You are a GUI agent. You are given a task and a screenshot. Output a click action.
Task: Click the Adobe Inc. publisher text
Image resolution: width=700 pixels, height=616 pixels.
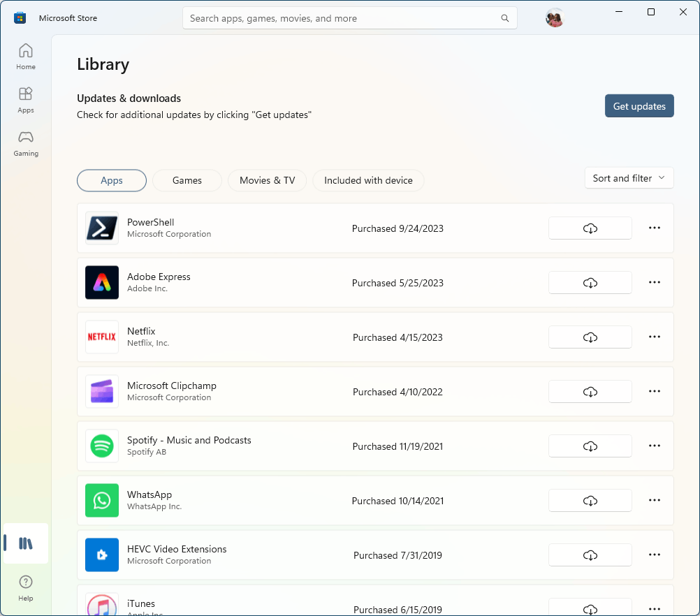coord(147,288)
